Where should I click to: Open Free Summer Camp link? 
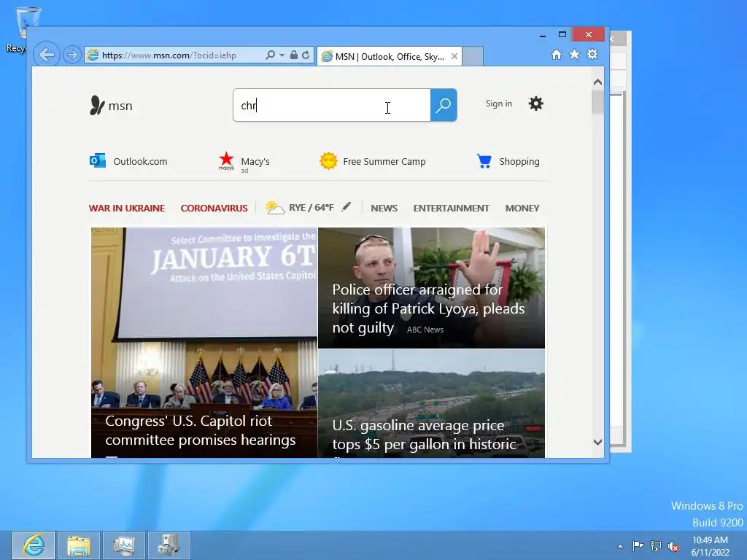coord(384,161)
